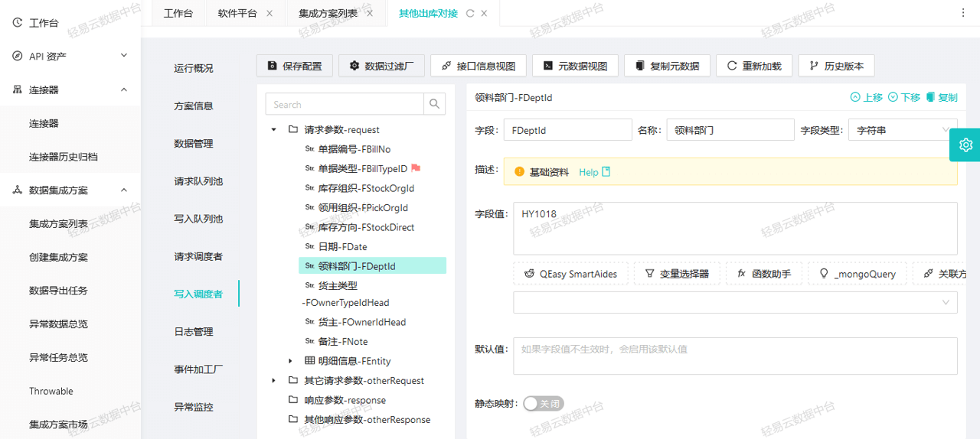Move field up with 上移
The image size is (980, 439).
[x=866, y=97]
